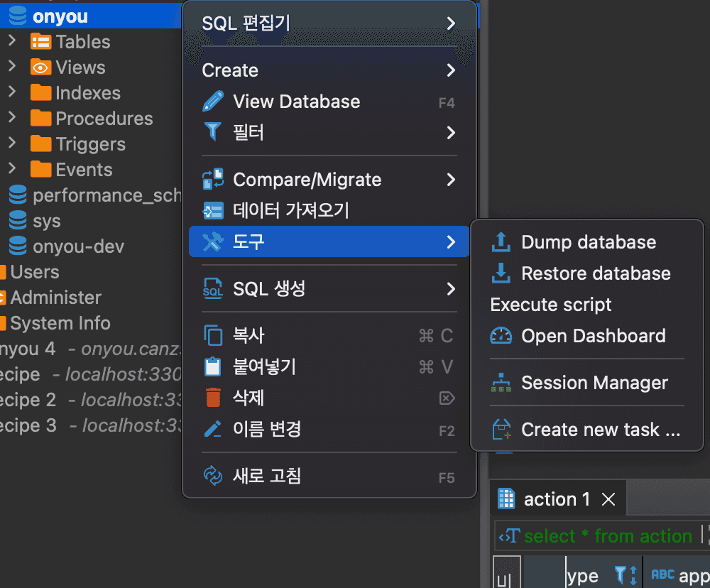
Task: Click the Open Dashboard gauge icon
Action: point(501,335)
